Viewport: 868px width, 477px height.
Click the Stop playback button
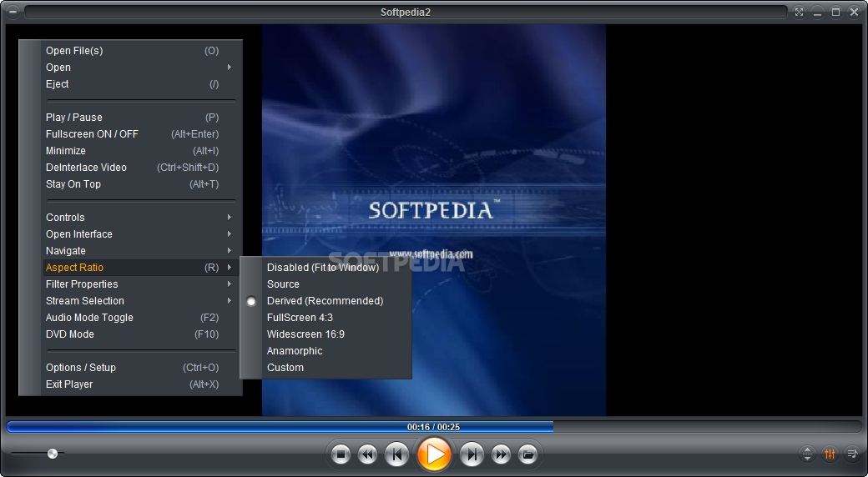341,454
